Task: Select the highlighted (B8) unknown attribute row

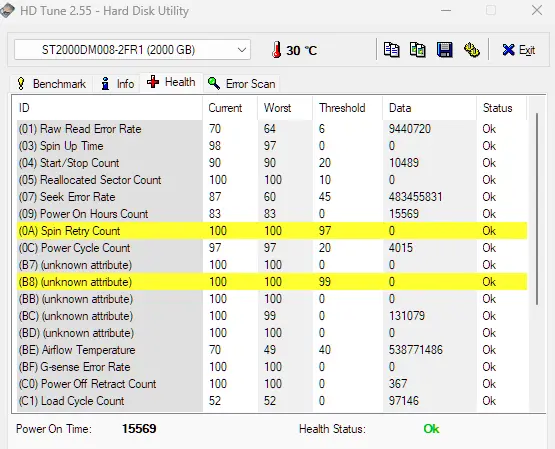Action: coord(272,282)
